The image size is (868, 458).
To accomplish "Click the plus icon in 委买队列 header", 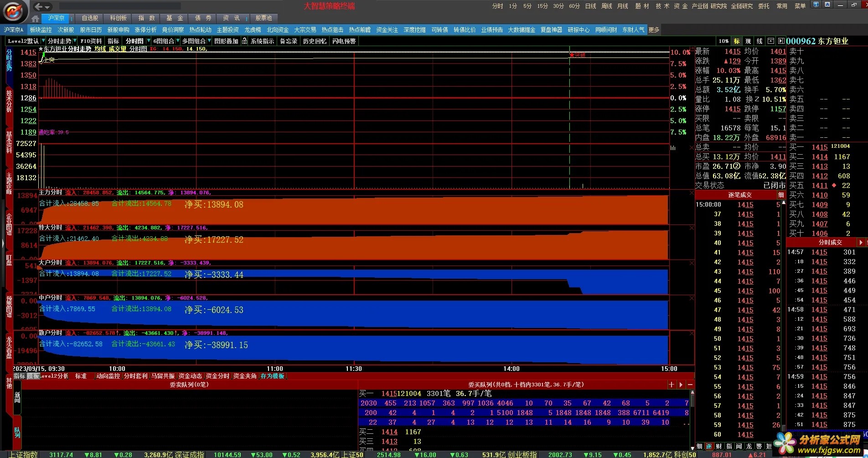I will click(x=671, y=385).
